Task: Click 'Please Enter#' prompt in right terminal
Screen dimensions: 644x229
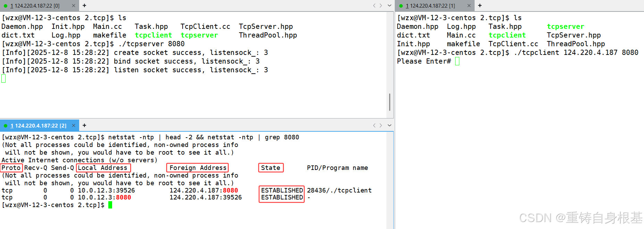Action: click(x=424, y=61)
